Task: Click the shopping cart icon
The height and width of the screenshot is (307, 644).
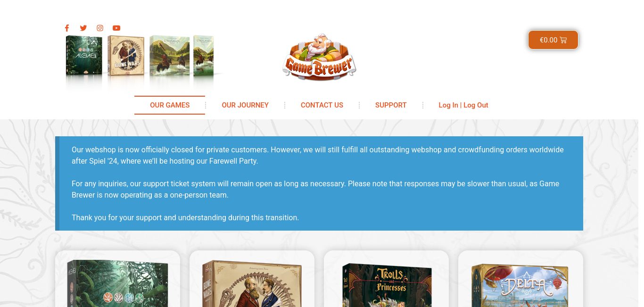Action: [563, 40]
